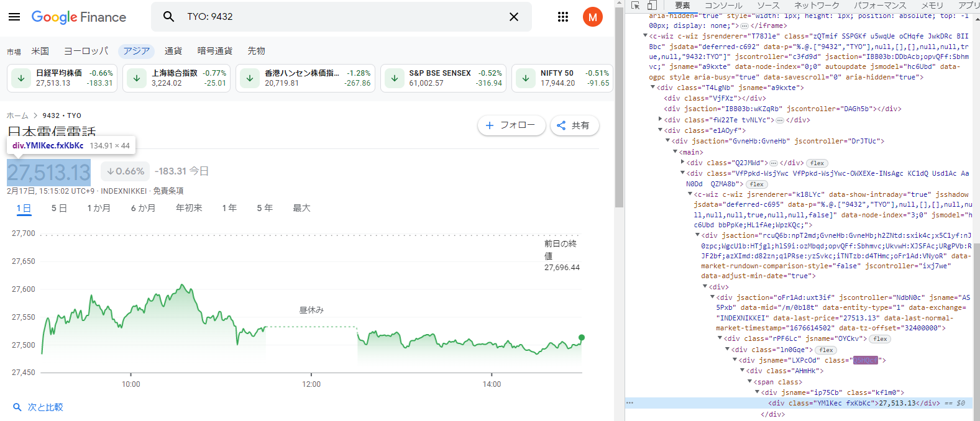Open the 香港ハンセン株価指数 card
Viewport: 980px width, 421px height.
click(305, 78)
